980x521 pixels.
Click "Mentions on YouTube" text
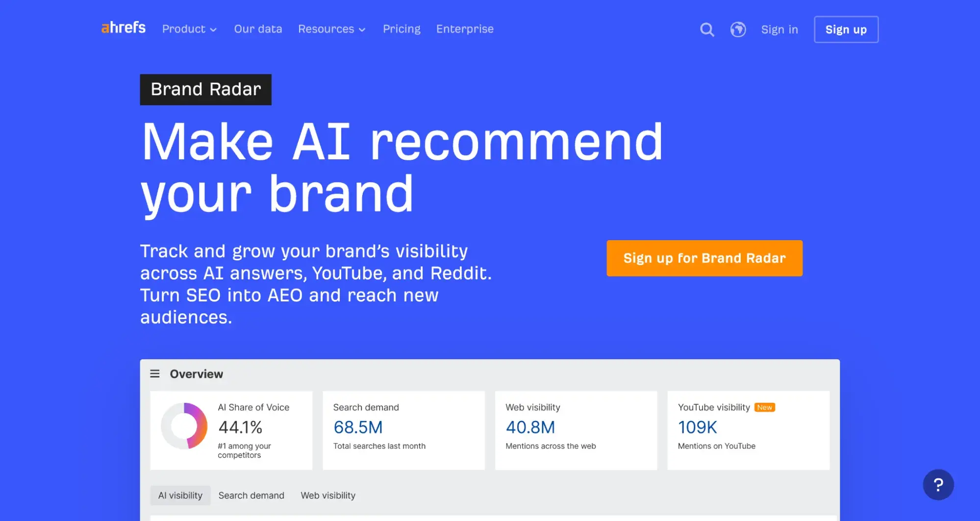click(716, 446)
